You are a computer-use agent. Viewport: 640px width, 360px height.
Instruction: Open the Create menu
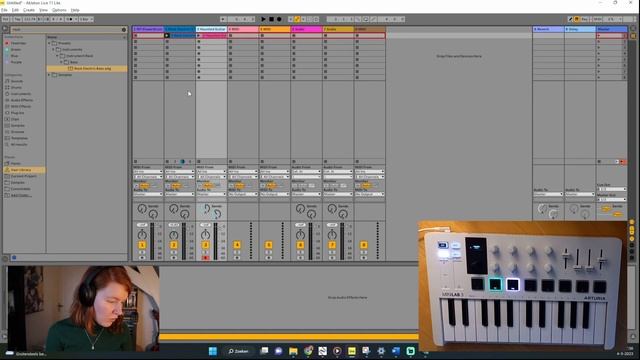tap(29, 10)
